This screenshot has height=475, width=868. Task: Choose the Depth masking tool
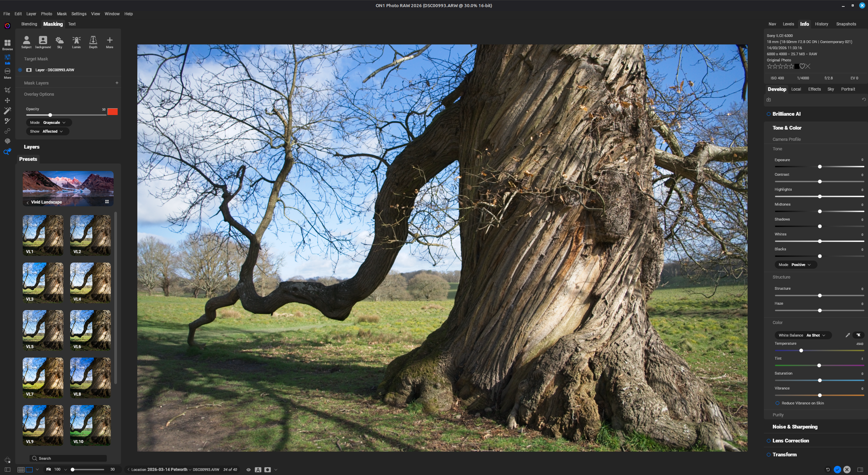click(x=93, y=41)
